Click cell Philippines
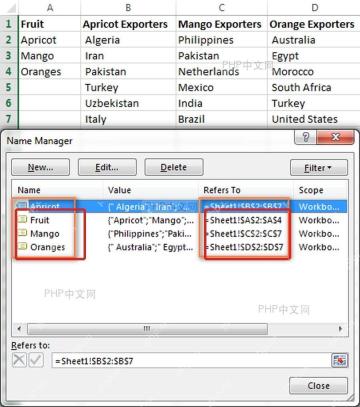This screenshot has height=407, width=360. (222, 40)
